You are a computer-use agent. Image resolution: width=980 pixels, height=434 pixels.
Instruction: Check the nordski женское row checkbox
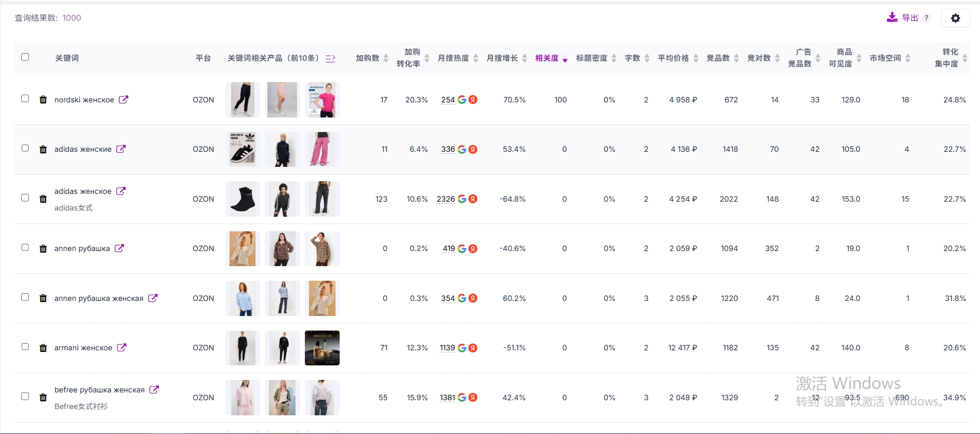click(25, 98)
